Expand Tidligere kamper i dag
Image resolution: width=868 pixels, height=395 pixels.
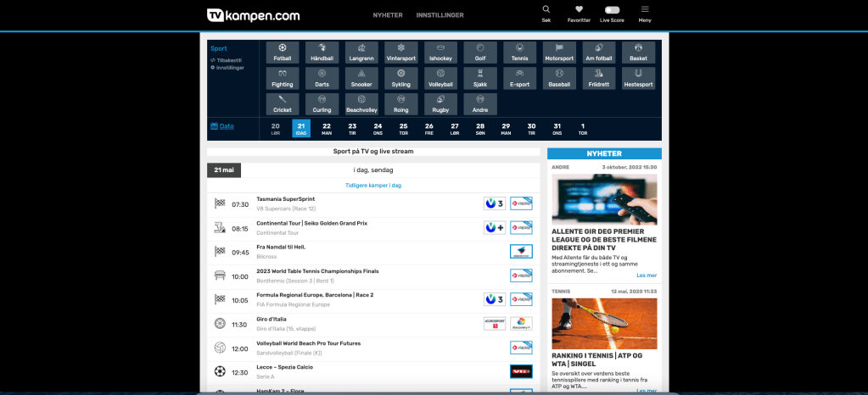click(373, 185)
